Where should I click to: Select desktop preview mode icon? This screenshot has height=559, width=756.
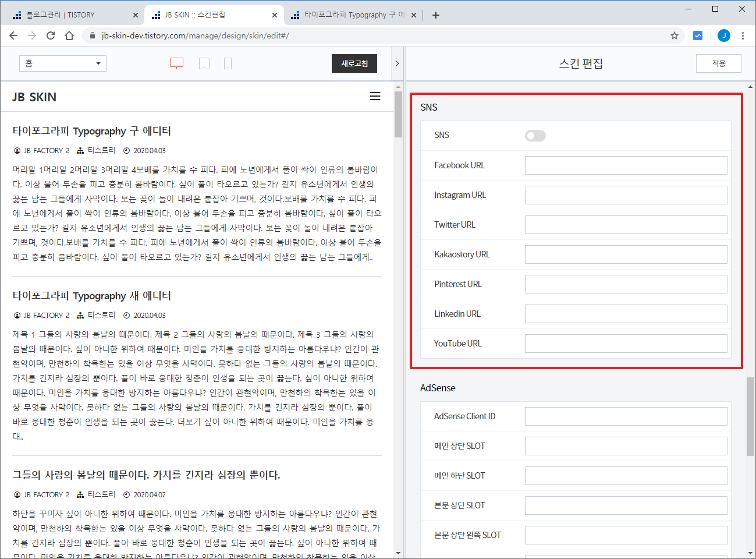tap(176, 63)
